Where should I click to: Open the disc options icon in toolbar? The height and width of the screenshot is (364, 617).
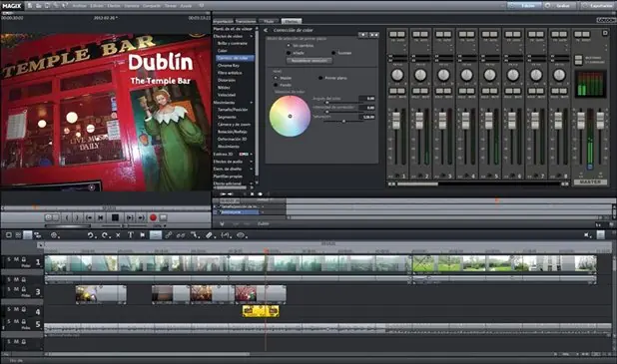[x=54, y=235]
